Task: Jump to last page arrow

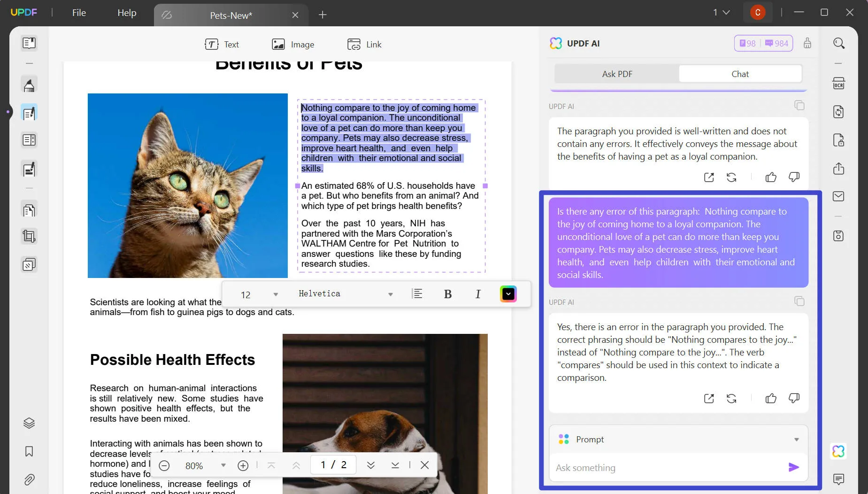Action: tap(395, 465)
